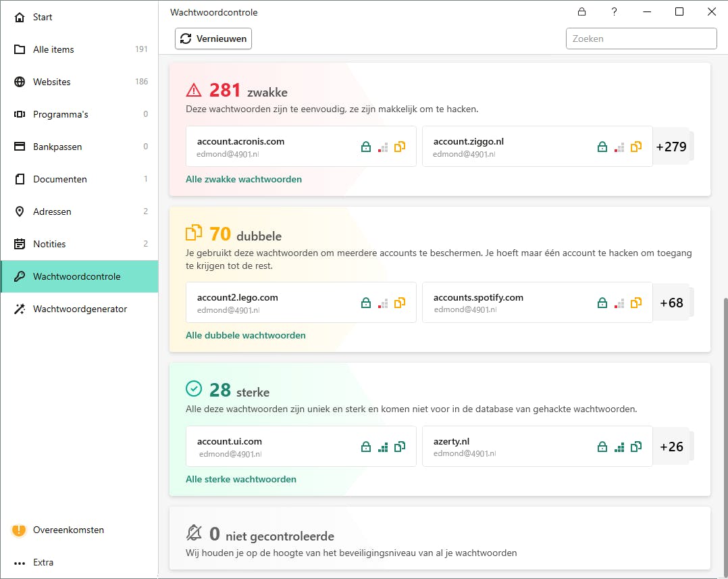This screenshot has height=579, width=728.
Task: Click lock icon on account.acronis.com entry
Action: pos(365,147)
